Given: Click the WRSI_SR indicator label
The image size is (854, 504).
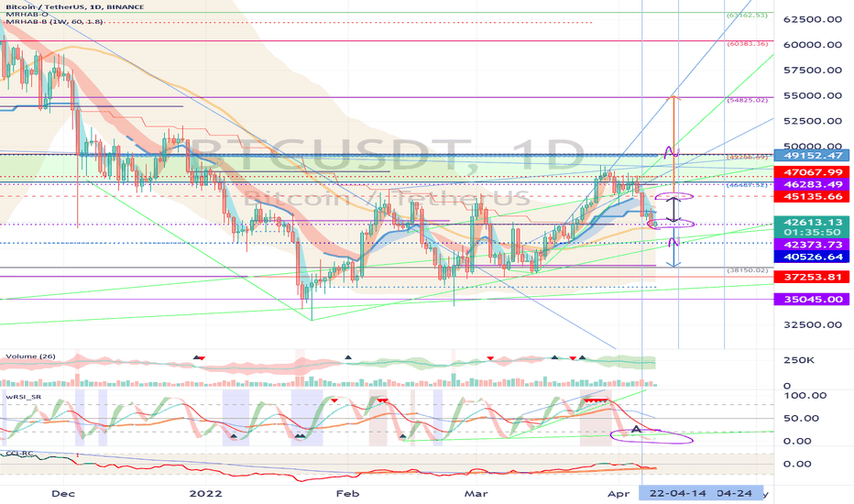Looking at the screenshot, I should coord(24,397).
